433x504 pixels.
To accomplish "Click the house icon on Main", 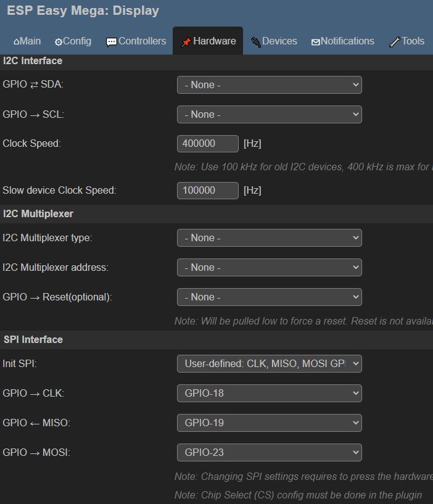I will tap(17, 42).
